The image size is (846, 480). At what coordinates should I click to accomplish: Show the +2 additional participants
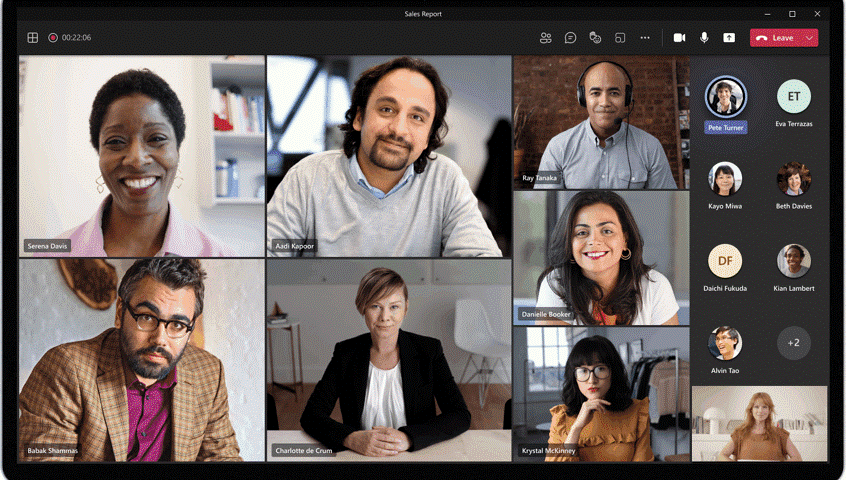click(794, 343)
